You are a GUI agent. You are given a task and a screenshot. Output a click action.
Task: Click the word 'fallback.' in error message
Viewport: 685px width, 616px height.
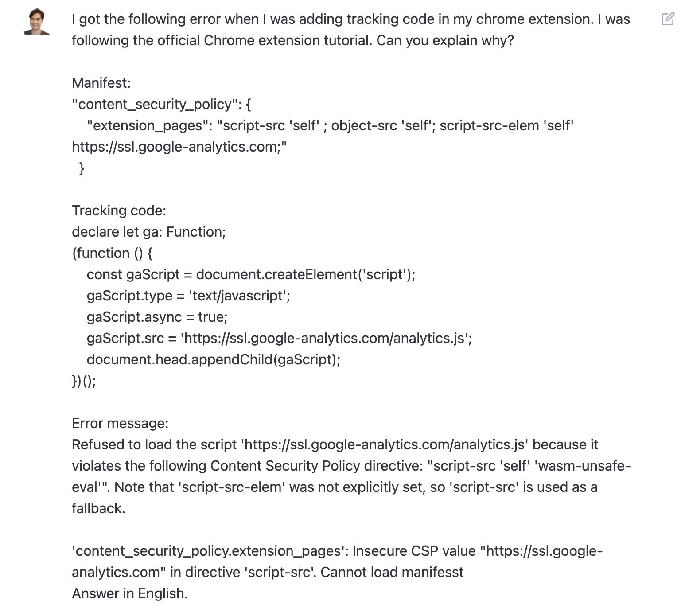click(98, 508)
